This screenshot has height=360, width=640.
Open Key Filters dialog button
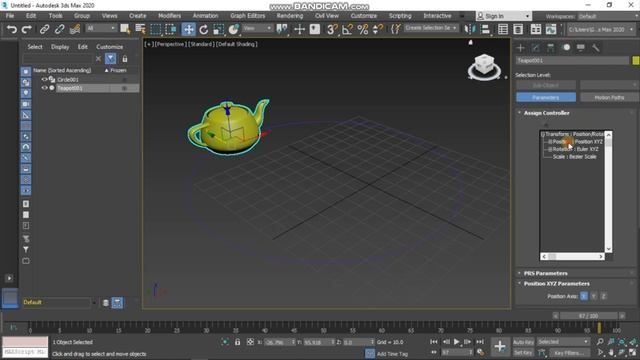click(x=569, y=353)
